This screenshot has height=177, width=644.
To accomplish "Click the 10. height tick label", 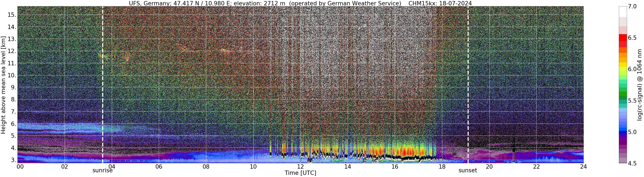I will click(x=12, y=75).
